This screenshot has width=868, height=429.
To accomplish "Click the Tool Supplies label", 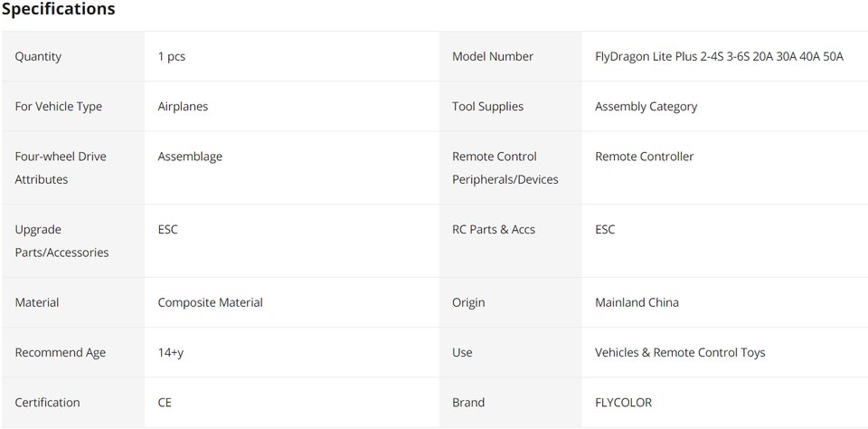I will click(487, 106).
